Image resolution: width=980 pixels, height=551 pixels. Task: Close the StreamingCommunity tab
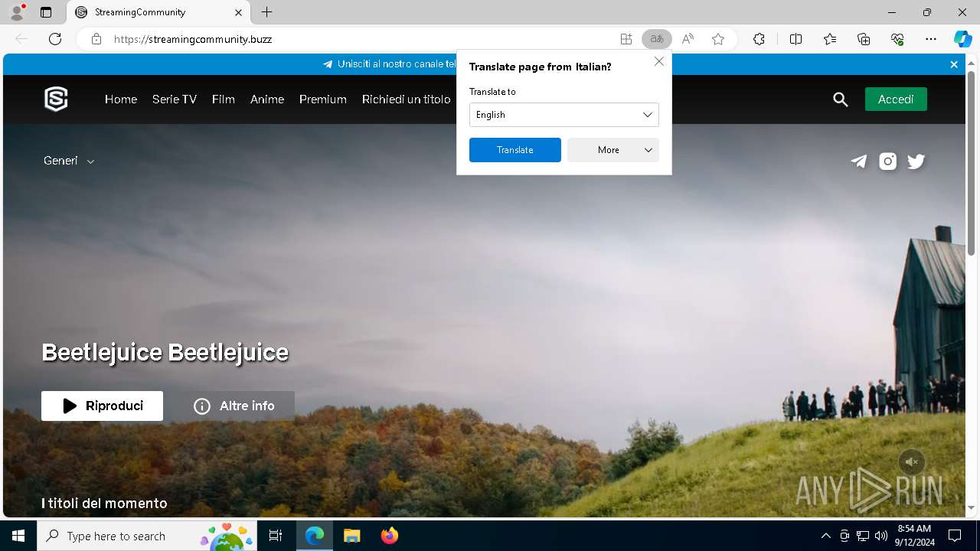(x=238, y=12)
